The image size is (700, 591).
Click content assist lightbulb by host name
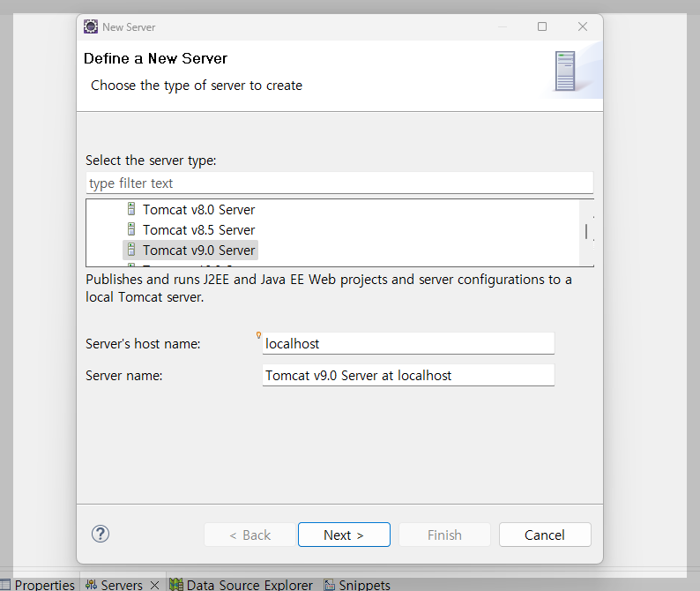pos(258,335)
